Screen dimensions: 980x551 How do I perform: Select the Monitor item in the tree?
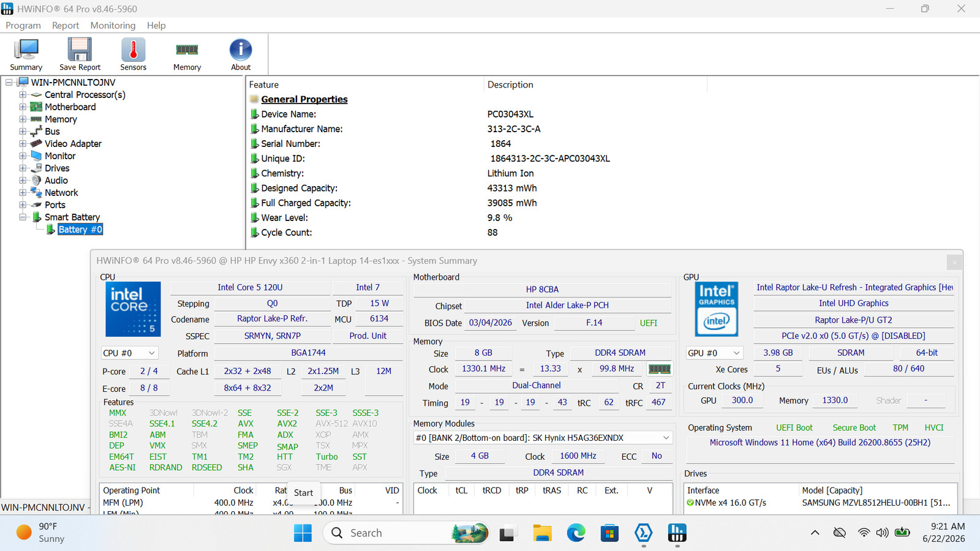(60, 156)
